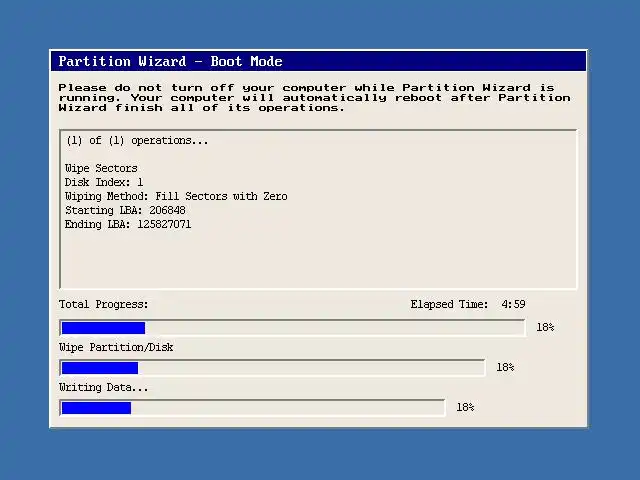Select the 'Wipe Sectors' line

(x=101, y=168)
